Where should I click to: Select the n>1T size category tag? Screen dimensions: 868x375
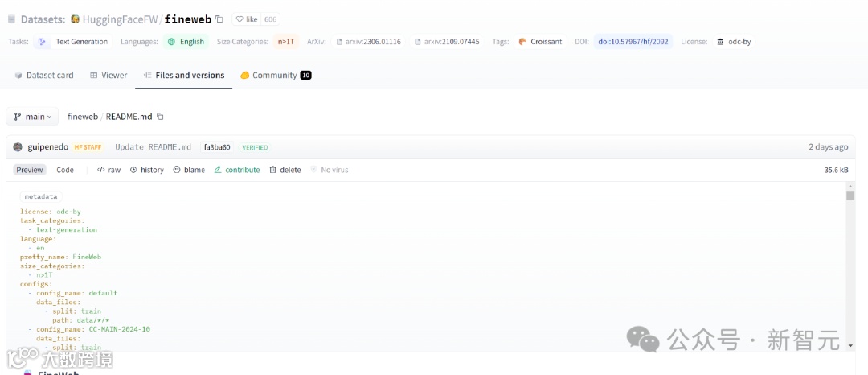(x=286, y=42)
